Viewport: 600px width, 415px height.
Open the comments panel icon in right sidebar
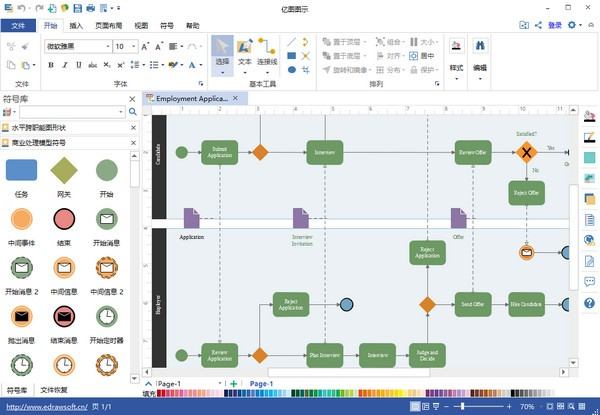click(x=589, y=282)
